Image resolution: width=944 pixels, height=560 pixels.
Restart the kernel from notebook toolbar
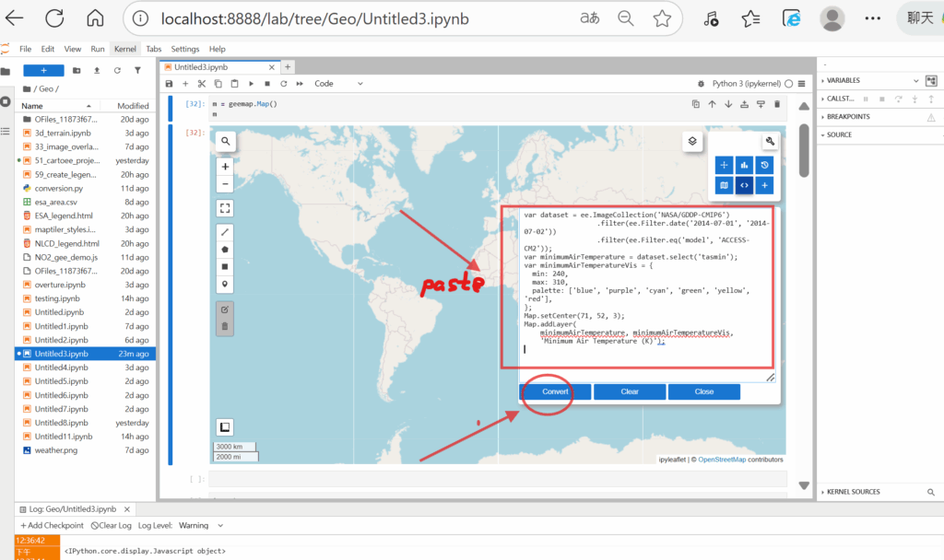(284, 84)
